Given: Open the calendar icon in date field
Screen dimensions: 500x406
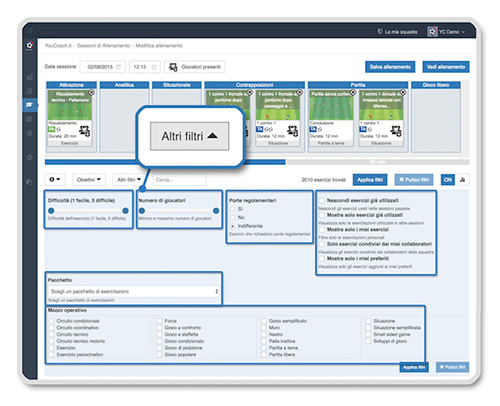Looking at the screenshot, I should click(x=118, y=67).
